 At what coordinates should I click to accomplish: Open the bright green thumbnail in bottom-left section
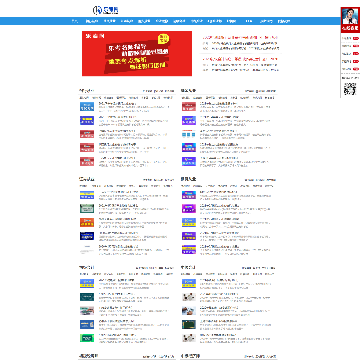[x=87, y=338]
